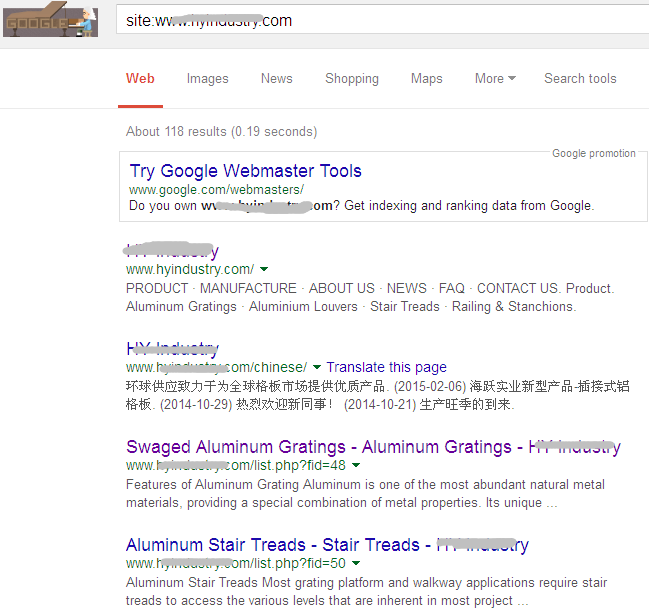Open the Shopping results tab
Viewport: 649px width, 613px height.
tap(352, 78)
